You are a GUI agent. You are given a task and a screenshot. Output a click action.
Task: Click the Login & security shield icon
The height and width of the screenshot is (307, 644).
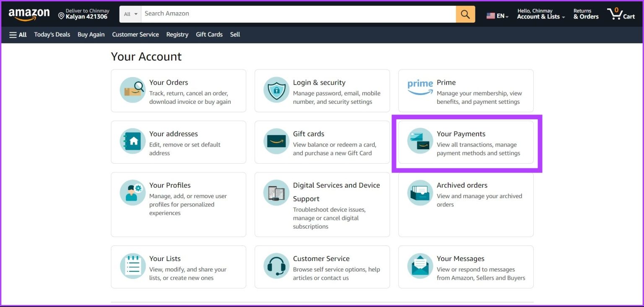click(276, 90)
